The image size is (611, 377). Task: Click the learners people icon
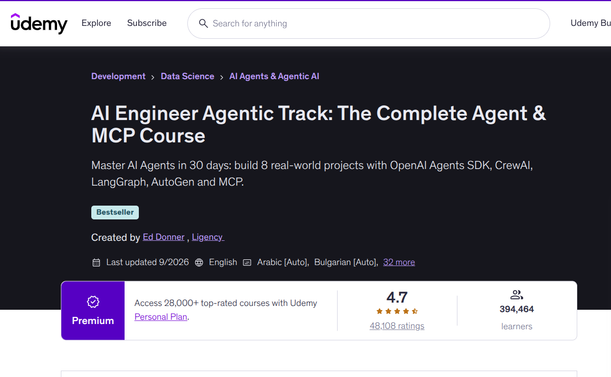pyautogui.click(x=516, y=295)
